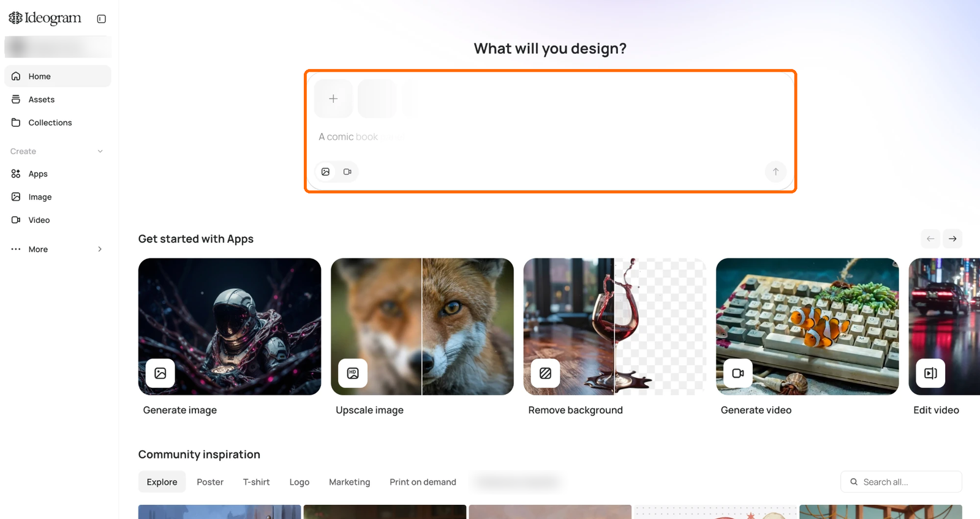Click the Edit video label
The image size is (980, 519).
tap(936, 411)
